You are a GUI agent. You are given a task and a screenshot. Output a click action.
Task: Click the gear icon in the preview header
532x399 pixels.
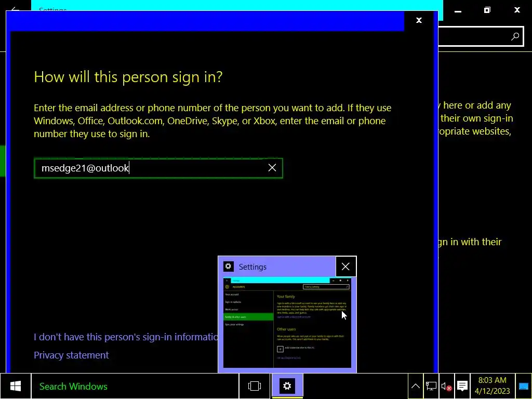pos(229,267)
